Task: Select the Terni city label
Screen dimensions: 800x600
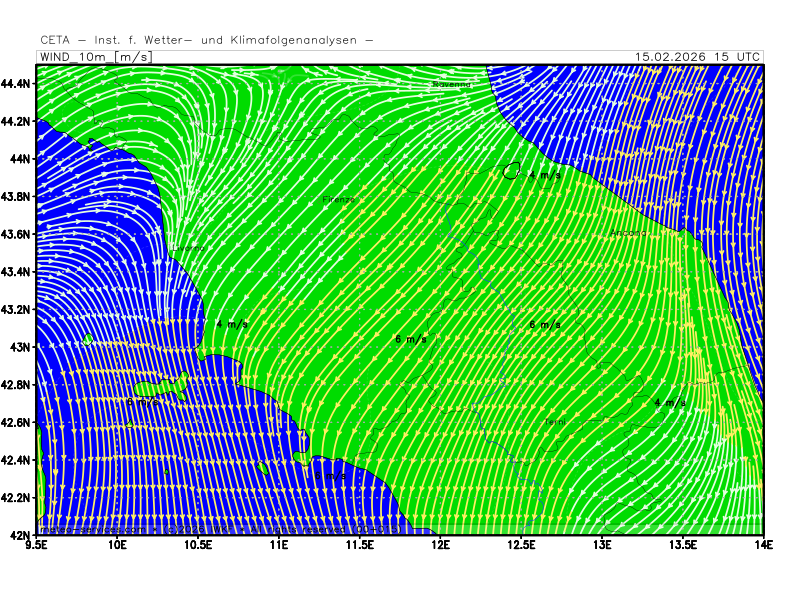Action: pos(555,422)
